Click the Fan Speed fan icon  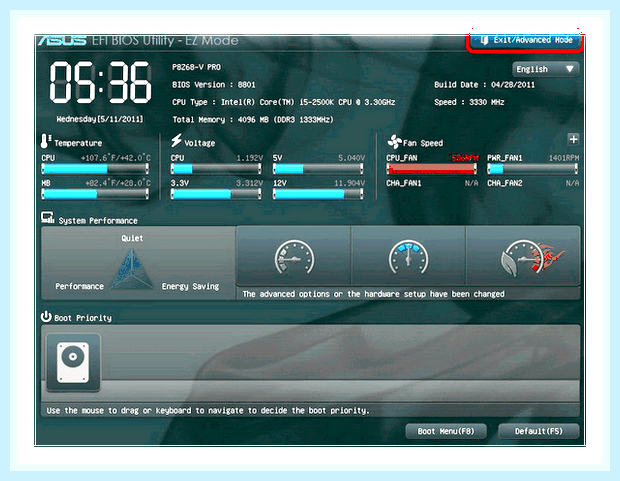(394, 142)
